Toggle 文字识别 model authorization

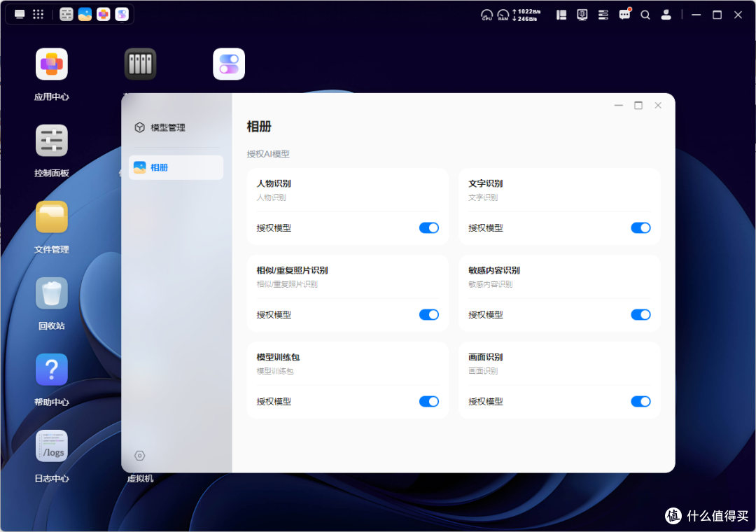click(x=640, y=227)
